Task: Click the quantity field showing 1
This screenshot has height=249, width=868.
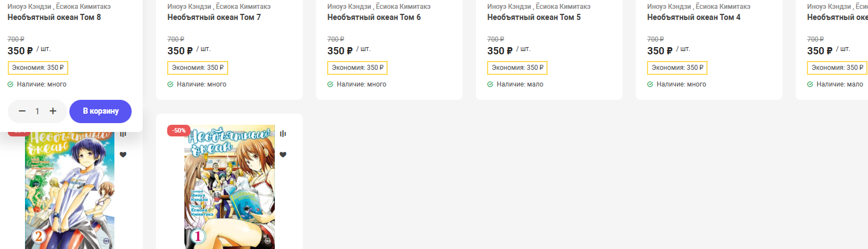Action: (37, 111)
